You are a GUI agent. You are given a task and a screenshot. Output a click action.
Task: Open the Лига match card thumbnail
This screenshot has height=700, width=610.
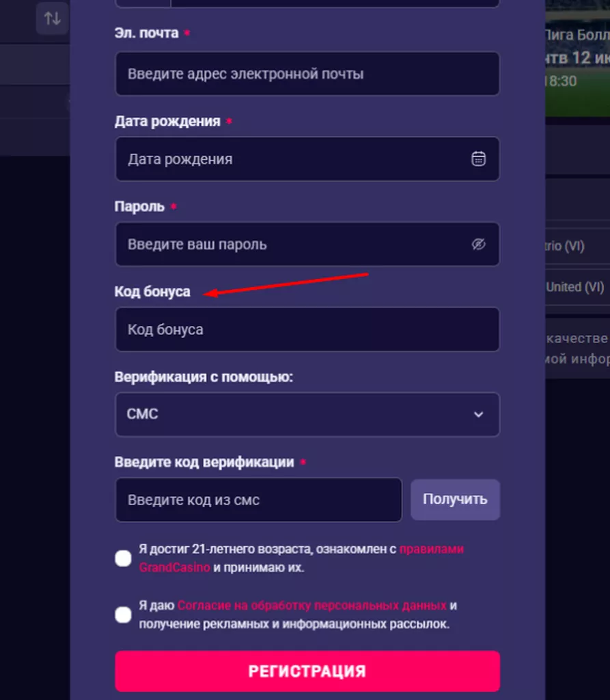pos(577,58)
